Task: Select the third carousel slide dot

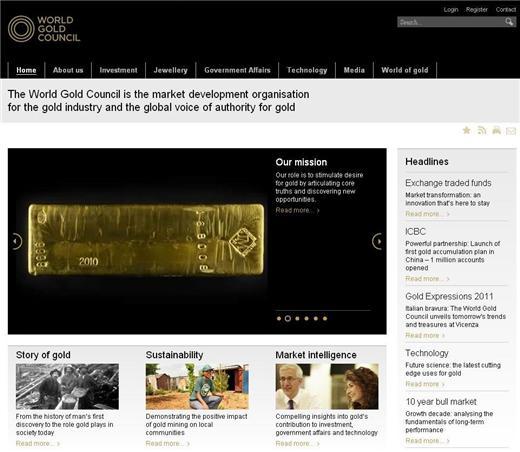Action: pyautogui.click(x=297, y=318)
